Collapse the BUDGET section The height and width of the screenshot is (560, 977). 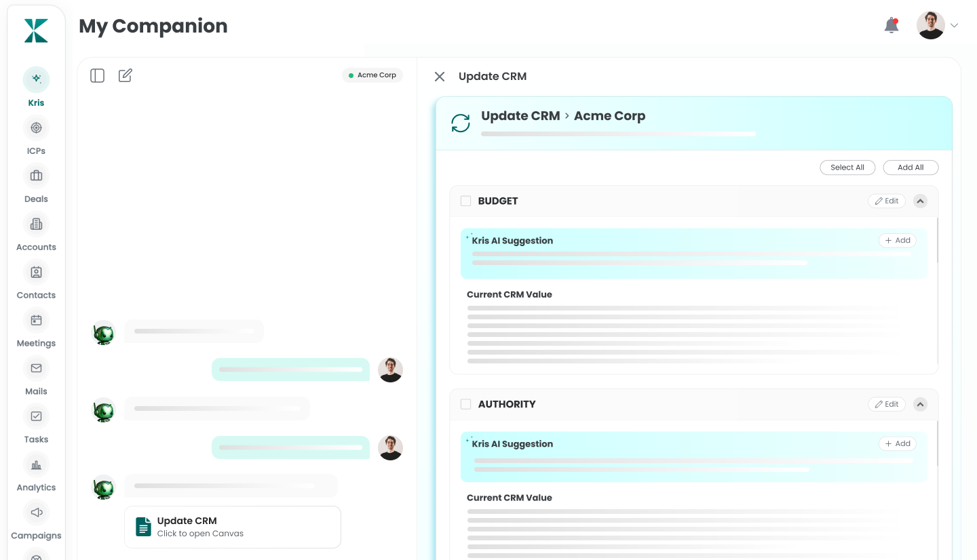click(920, 201)
